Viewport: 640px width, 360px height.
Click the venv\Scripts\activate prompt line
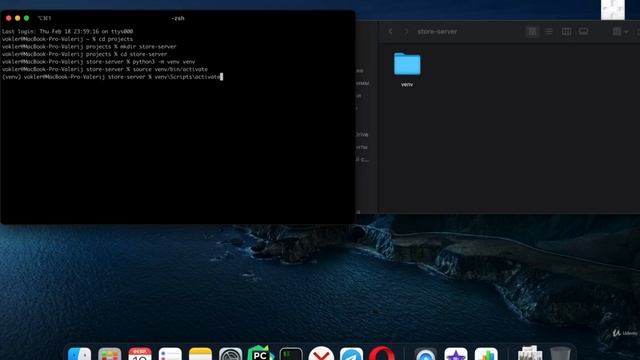(112, 77)
